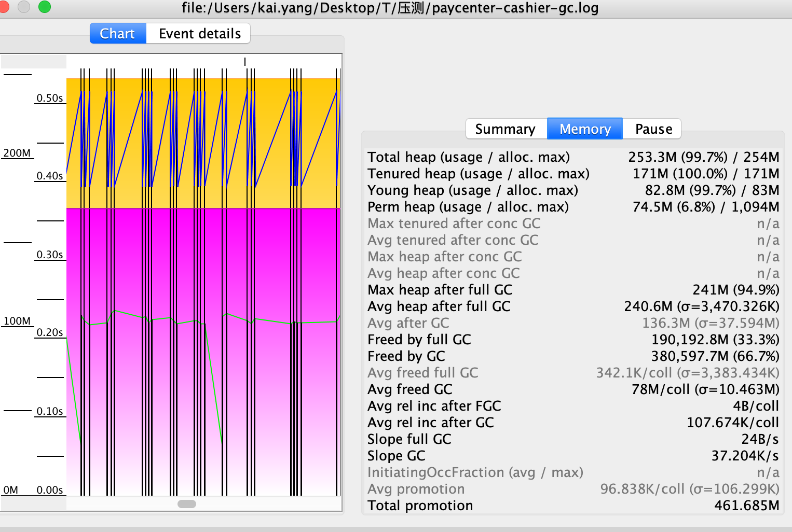Click the value '136.3M (σ=37.594M)'
Image resolution: width=792 pixels, height=532 pixels.
pos(711,323)
